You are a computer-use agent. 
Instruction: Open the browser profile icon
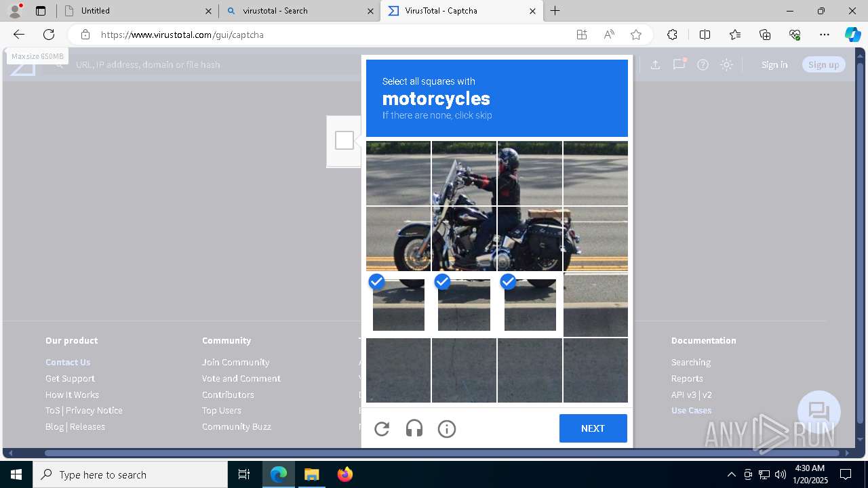point(15,10)
